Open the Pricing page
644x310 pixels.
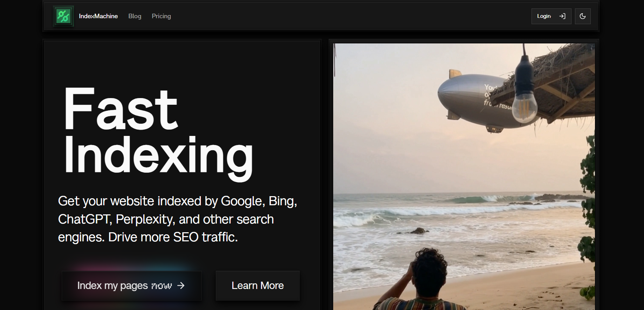pos(161,16)
